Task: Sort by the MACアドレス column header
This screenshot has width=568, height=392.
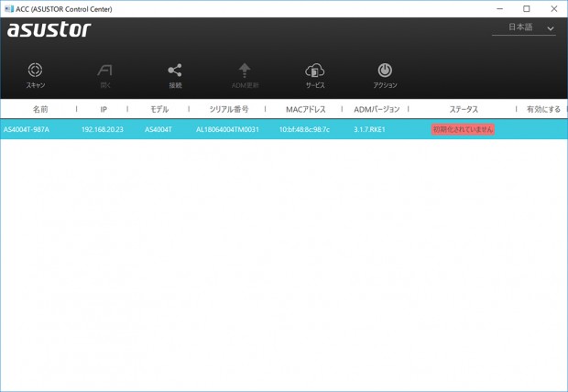Action: tap(306, 109)
